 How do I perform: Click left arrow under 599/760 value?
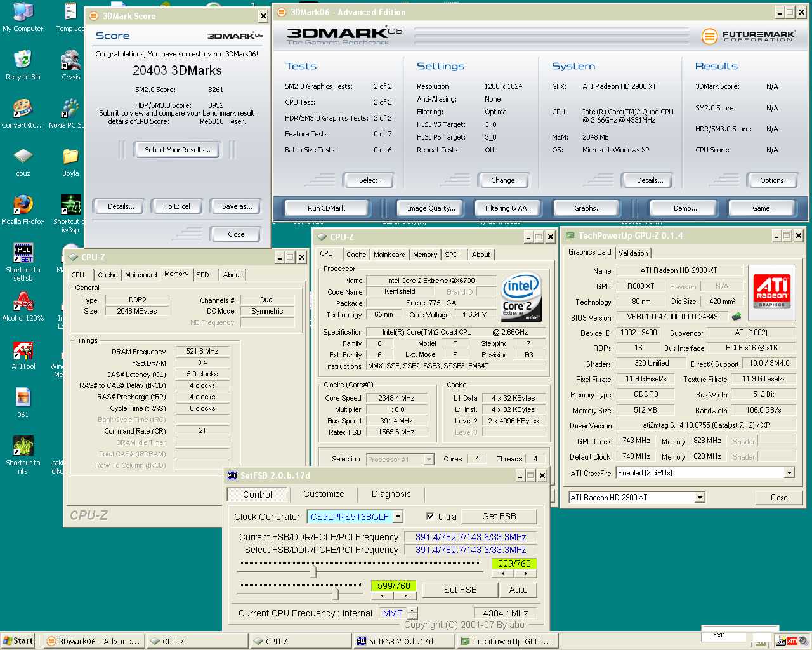[x=382, y=595]
